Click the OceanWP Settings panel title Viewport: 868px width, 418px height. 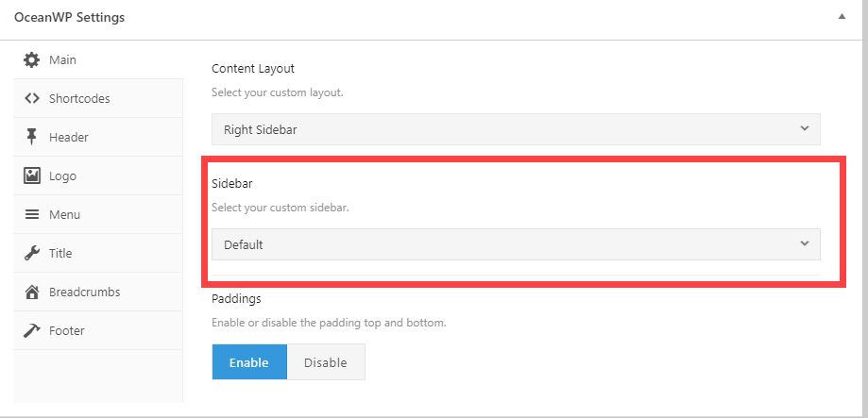click(69, 17)
